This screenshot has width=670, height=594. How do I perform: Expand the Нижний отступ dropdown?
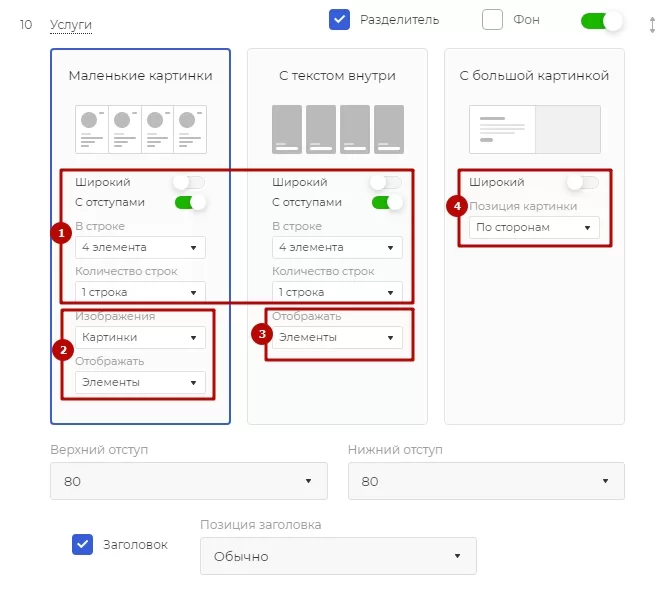[486, 481]
